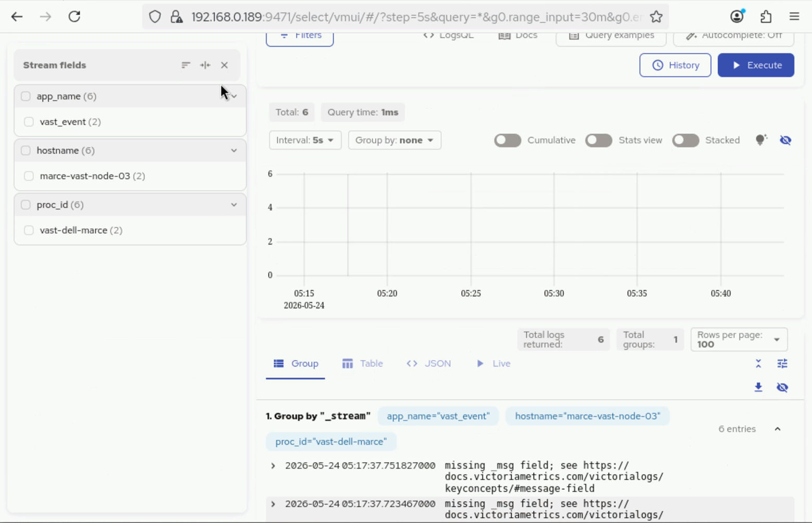Open the browser hamburger menu
This screenshot has width=812, height=523.
click(x=794, y=17)
